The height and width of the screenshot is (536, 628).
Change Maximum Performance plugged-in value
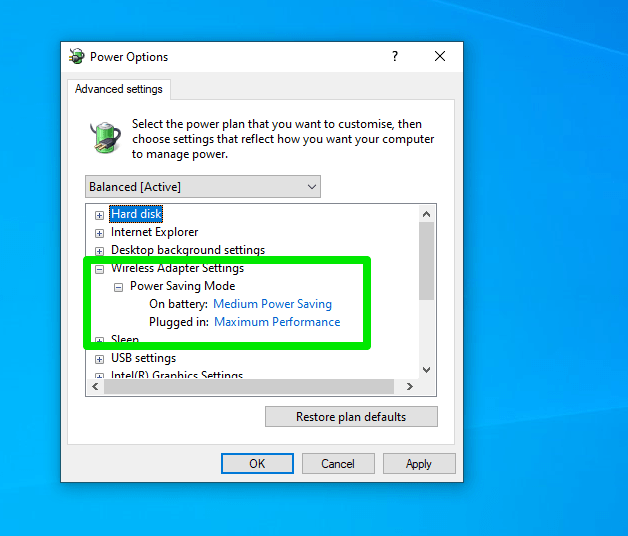tap(277, 322)
